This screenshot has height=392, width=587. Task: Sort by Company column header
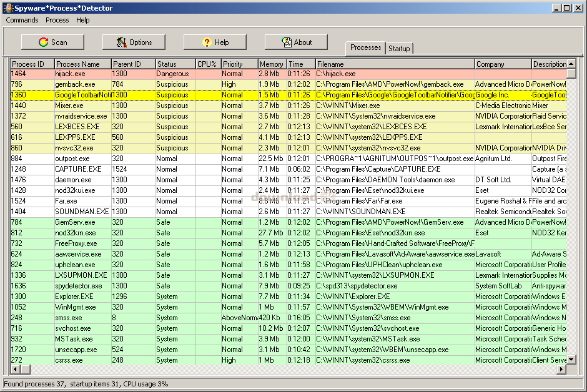[503, 64]
